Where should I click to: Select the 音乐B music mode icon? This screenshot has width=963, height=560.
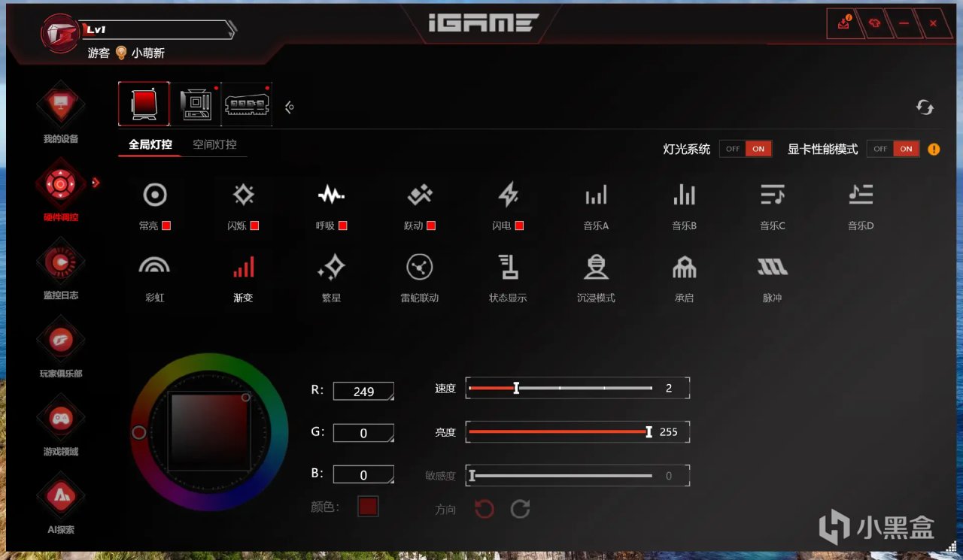point(684,195)
